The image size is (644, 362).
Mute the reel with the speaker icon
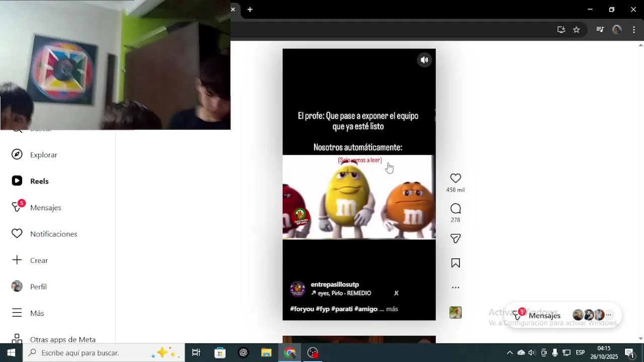pos(425,60)
